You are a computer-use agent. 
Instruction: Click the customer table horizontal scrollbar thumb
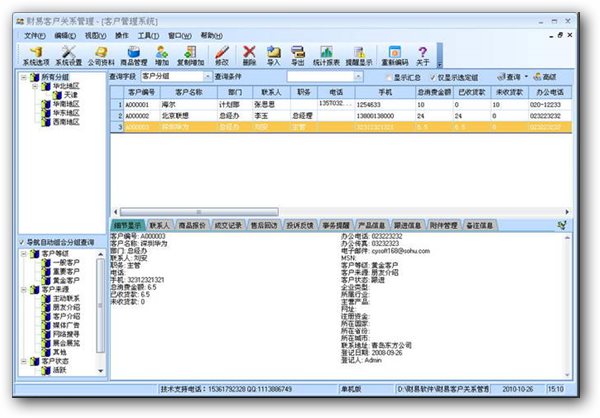[199, 212]
